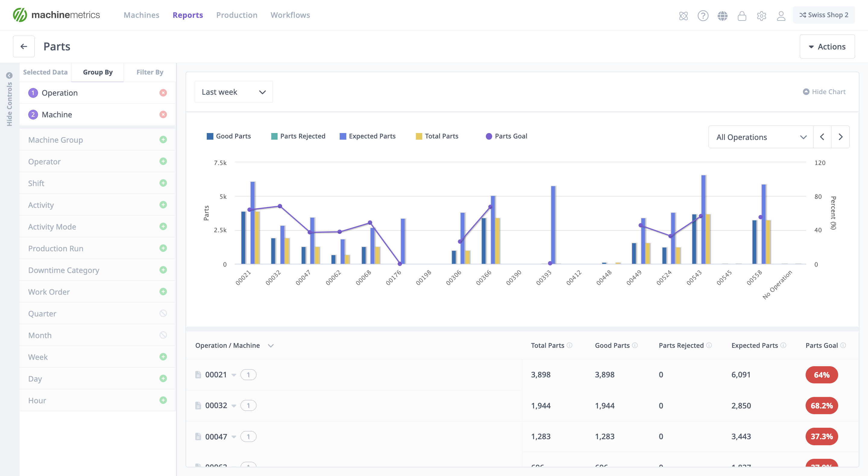Open the integrations atom icon in the header
Viewport: 868px width, 476px height.
click(x=683, y=15)
